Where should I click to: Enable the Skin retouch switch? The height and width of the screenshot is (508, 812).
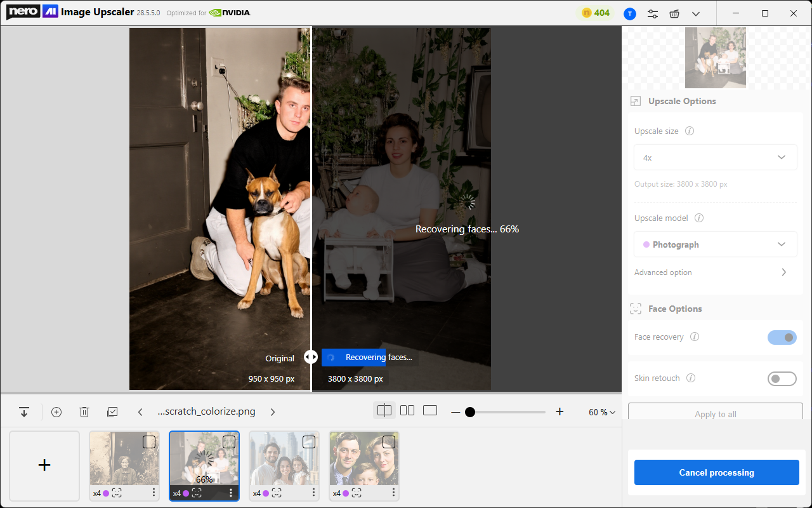point(782,378)
